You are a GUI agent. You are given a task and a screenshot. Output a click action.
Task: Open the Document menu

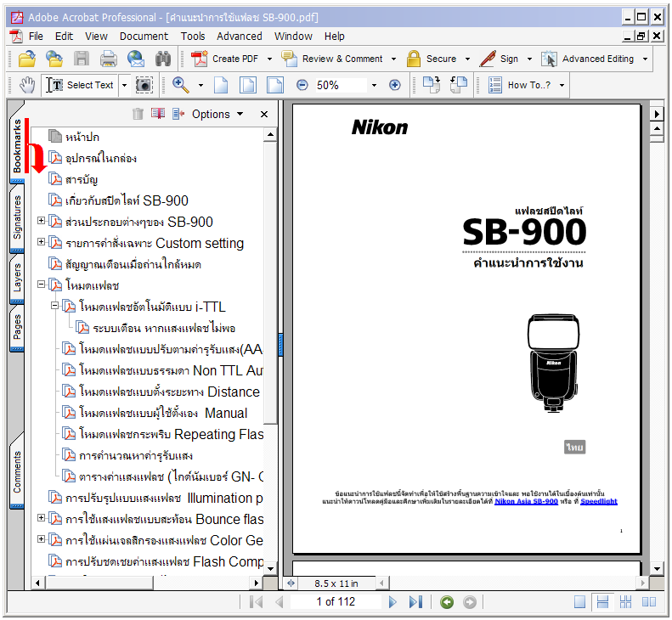point(144,37)
